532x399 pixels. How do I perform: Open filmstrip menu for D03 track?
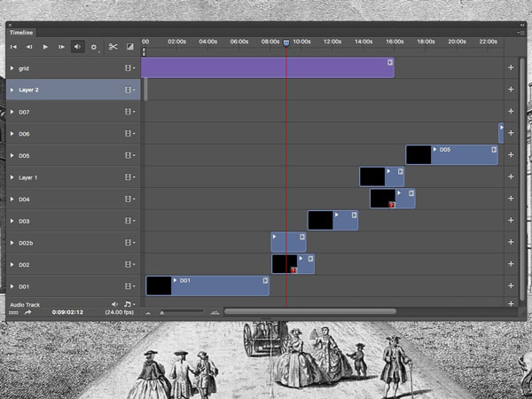coord(129,221)
